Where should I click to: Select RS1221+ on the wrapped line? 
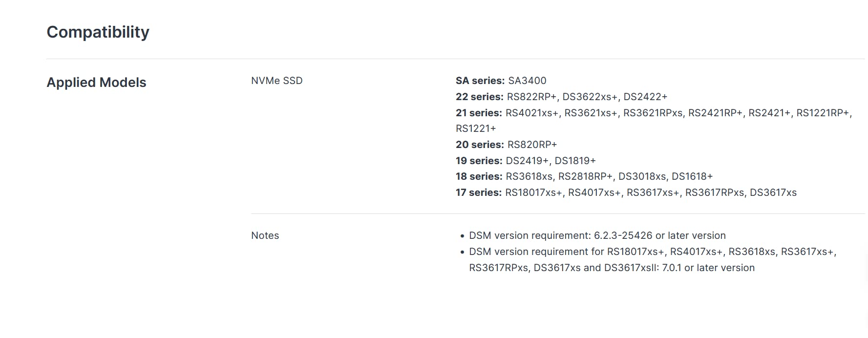coord(475,128)
